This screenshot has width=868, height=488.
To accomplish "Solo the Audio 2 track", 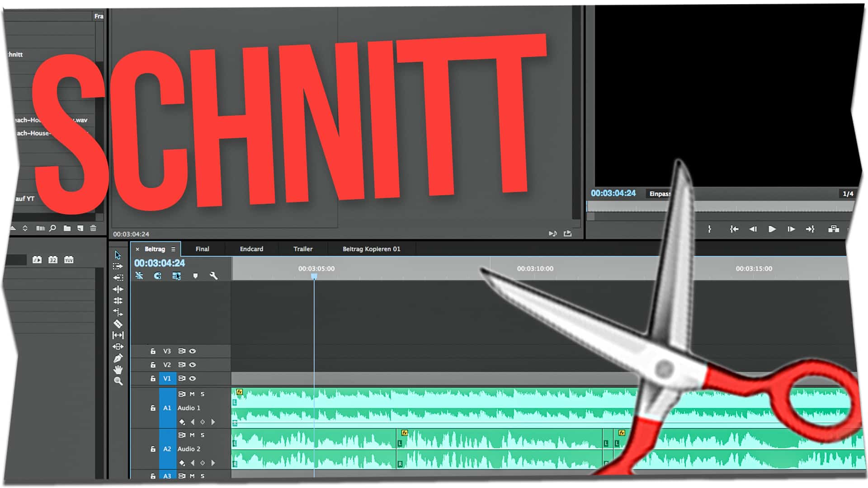I will [x=203, y=435].
